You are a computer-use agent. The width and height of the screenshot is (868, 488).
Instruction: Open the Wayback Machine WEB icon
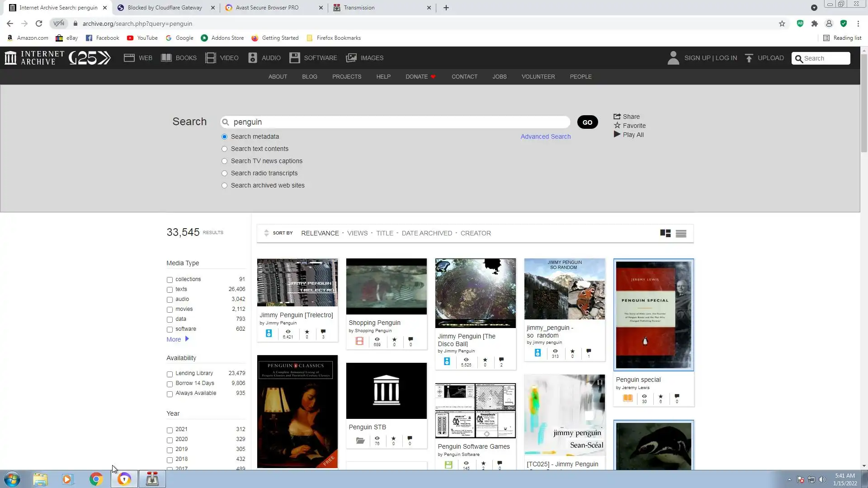(x=129, y=58)
